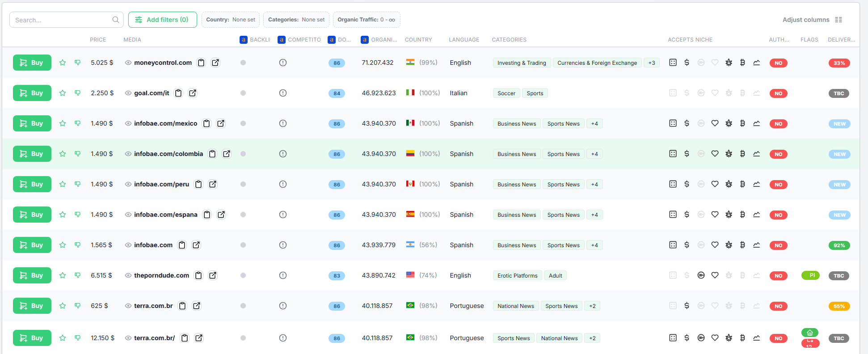Image resolution: width=868 pixels, height=354 pixels.
Task: Expand +2 categories for terra.com.br
Action: [592, 306]
